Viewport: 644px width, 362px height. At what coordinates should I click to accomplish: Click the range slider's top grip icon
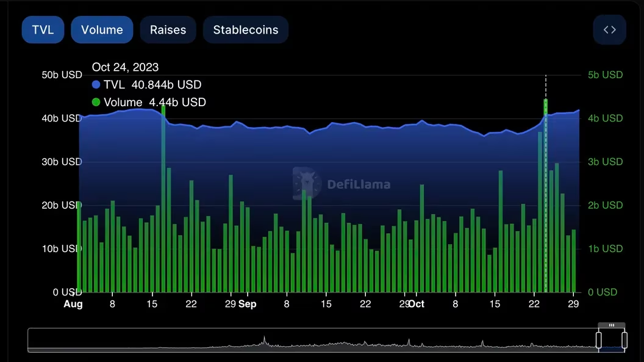(x=612, y=325)
